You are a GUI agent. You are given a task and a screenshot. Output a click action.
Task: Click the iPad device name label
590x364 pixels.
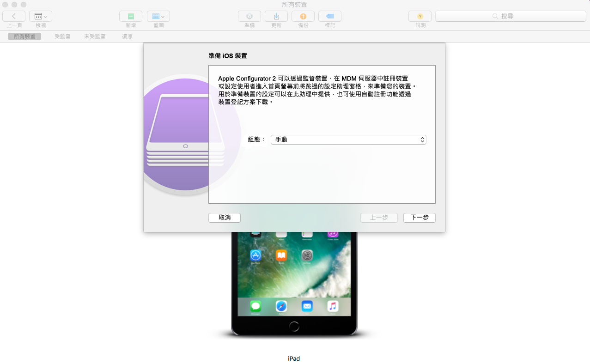[x=294, y=358]
